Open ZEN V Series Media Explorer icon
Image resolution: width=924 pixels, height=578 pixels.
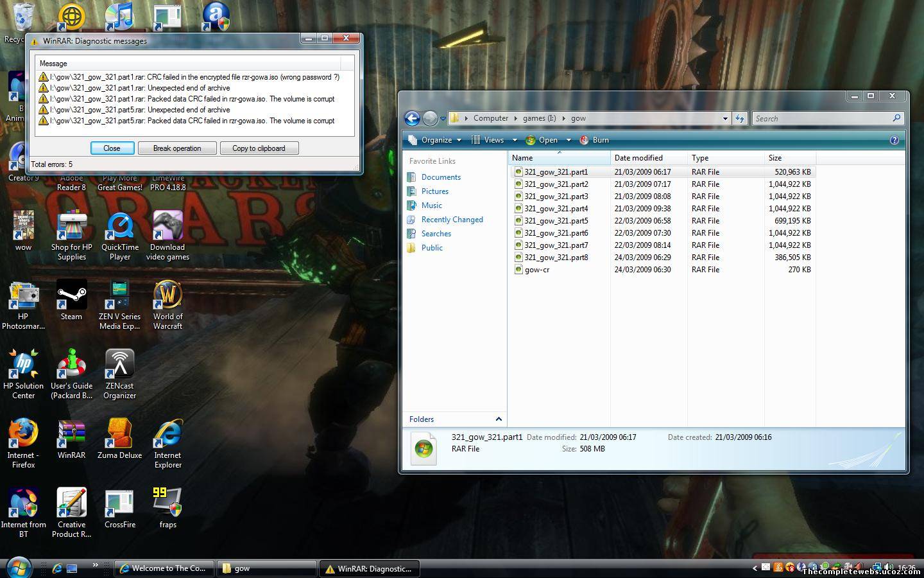pos(119,304)
